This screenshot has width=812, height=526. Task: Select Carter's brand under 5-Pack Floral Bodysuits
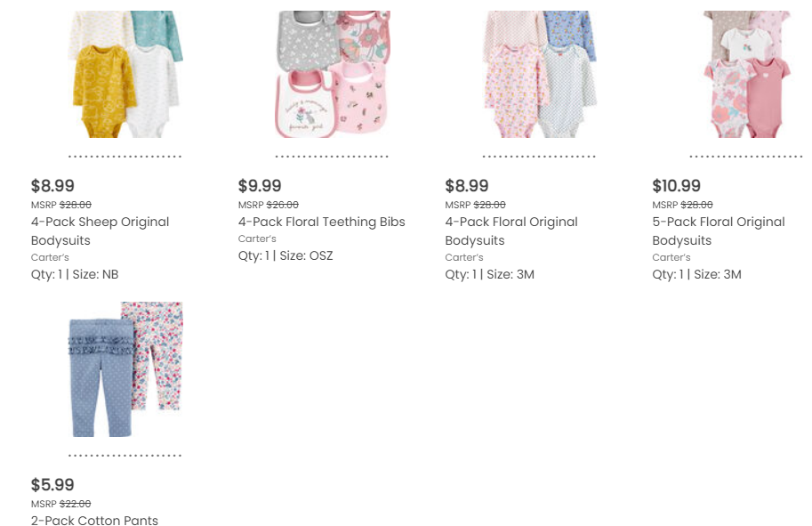(671, 257)
